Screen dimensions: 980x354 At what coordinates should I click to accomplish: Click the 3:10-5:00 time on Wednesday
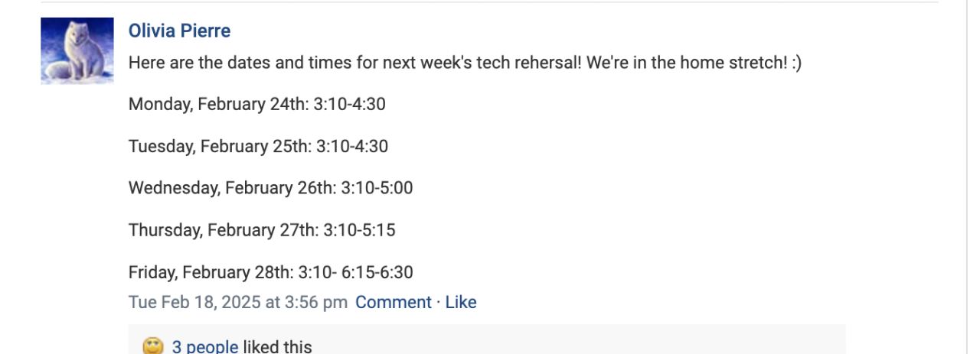[x=377, y=188]
